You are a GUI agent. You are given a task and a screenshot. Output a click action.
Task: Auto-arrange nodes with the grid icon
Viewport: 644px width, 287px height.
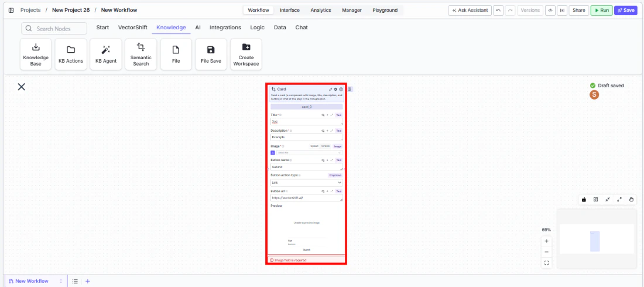pyautogui.click(x=595, y=199)
